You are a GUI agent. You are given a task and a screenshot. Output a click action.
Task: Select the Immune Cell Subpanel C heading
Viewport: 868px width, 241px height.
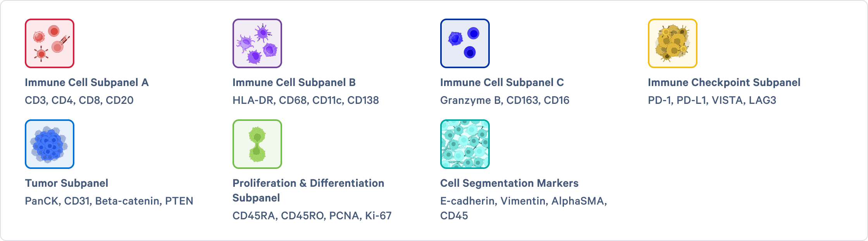[x=502, y=83]
